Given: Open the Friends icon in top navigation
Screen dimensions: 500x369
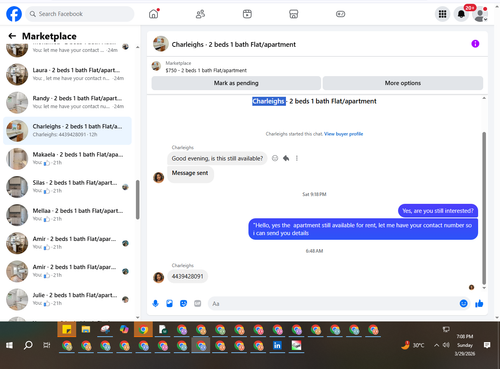Looking at the screenshot, I should click(x=200, y=14).
